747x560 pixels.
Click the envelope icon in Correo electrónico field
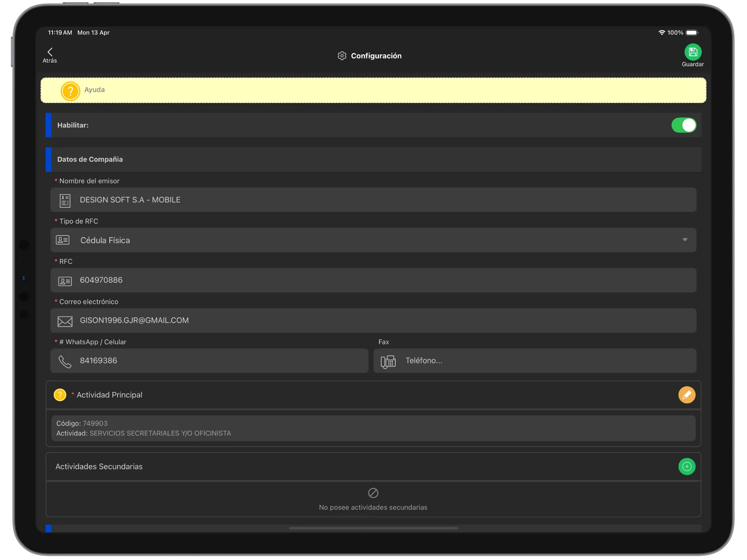click(65, 320)
